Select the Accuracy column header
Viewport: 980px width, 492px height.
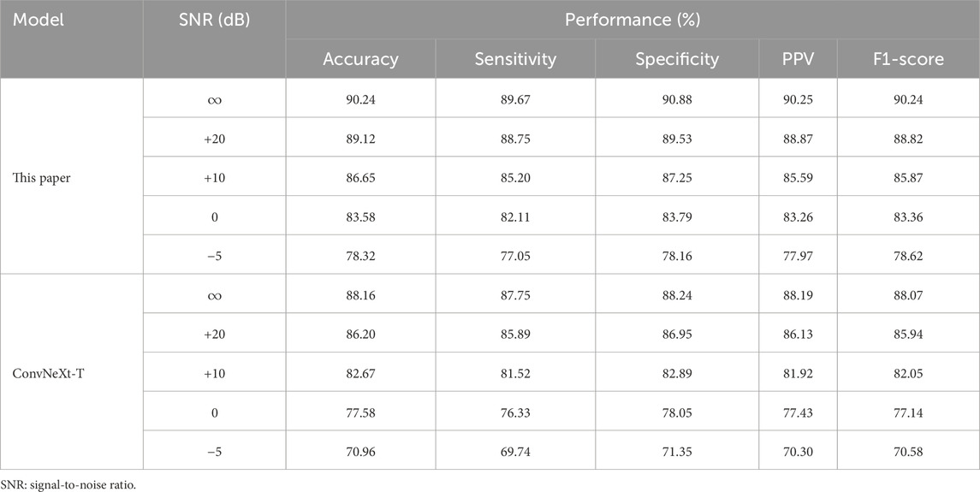(x=360, y=59)
